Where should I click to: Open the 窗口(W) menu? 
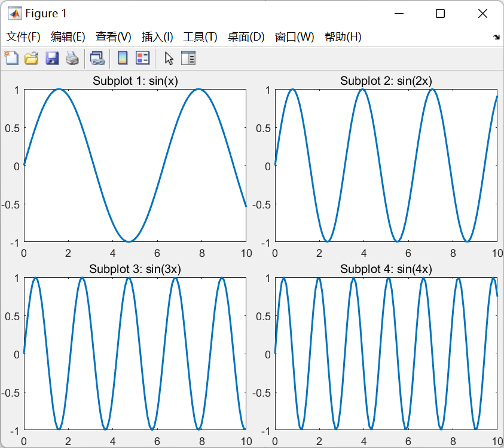[x=294, y=36]
